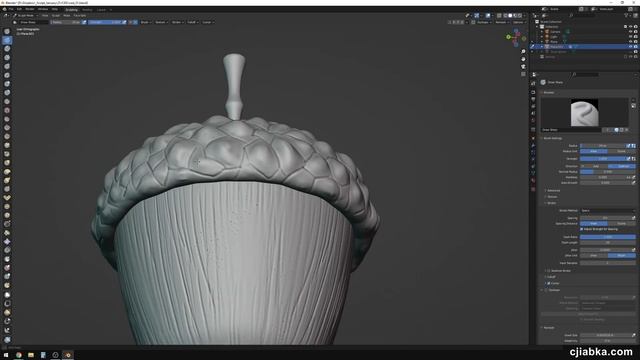Switch to the Shading workspace tab
The width and height of the screenshot is (640, 360).
point(87,9)
